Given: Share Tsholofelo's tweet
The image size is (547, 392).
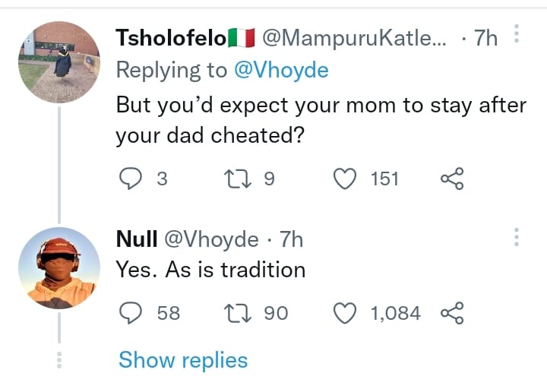Looking at the screenshot, I should [x=451, y=179].
